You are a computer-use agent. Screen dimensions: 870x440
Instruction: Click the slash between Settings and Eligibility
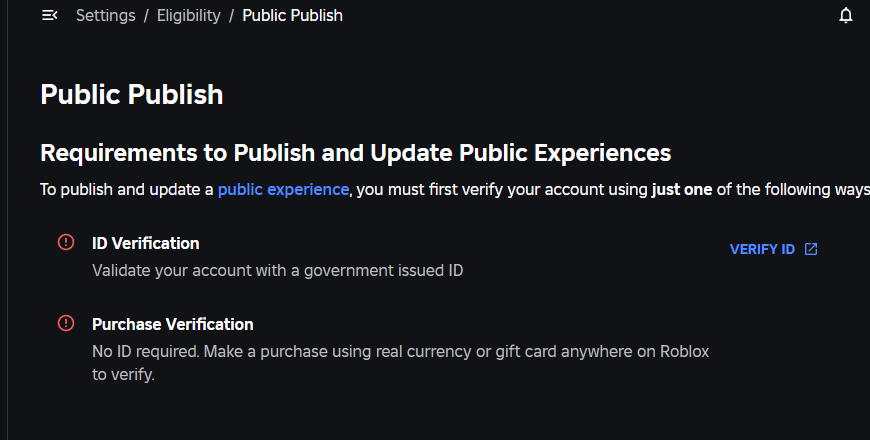[146, 16]
